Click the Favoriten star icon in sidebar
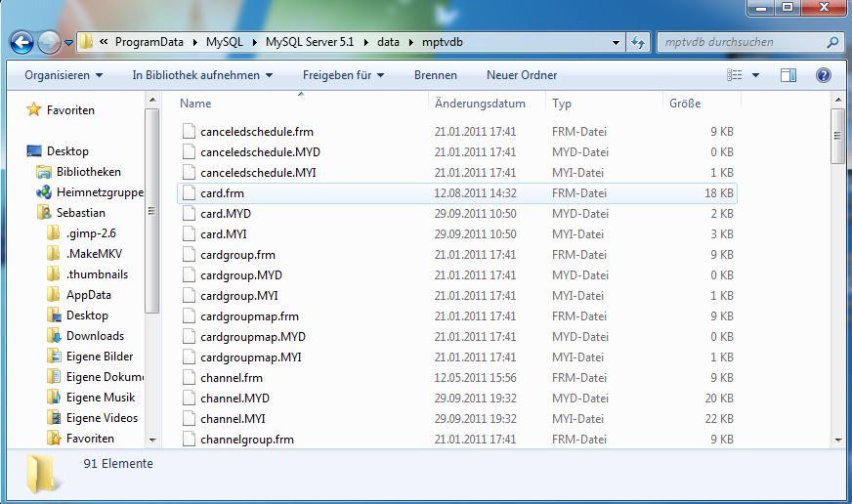852x504 pixels. (34, 110)
